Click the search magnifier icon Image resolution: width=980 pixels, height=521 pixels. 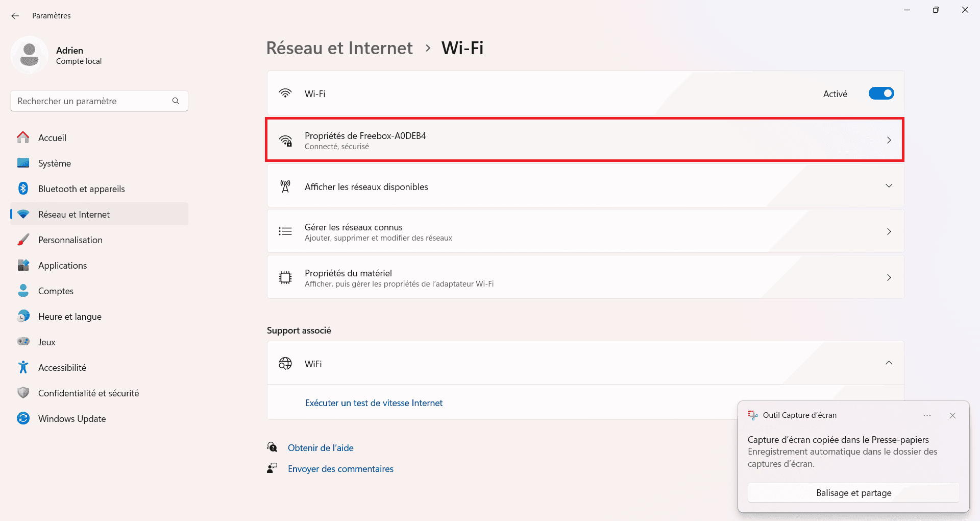click(x=176, y=101)
